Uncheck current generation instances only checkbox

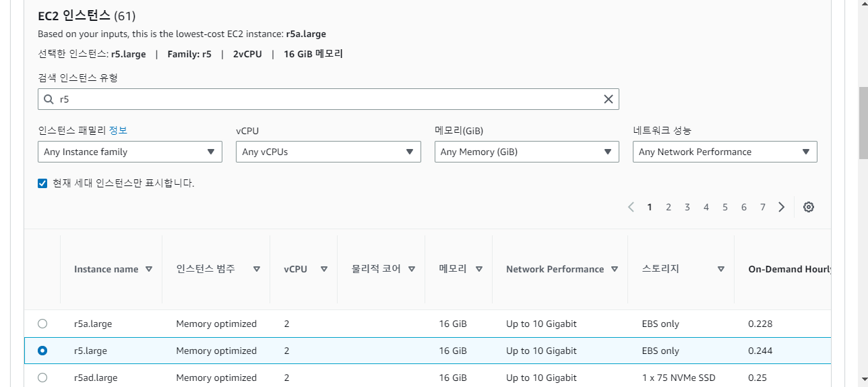(x=43, y=183)
